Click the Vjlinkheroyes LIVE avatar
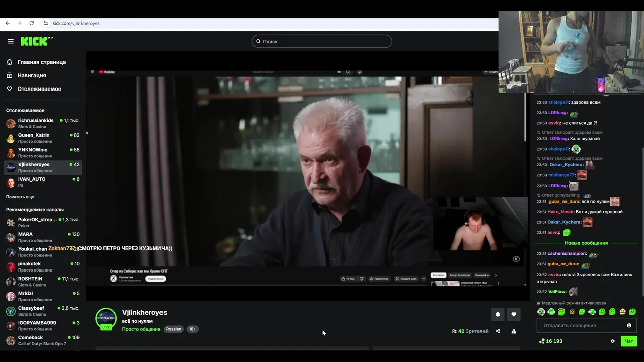 (106, 319)
